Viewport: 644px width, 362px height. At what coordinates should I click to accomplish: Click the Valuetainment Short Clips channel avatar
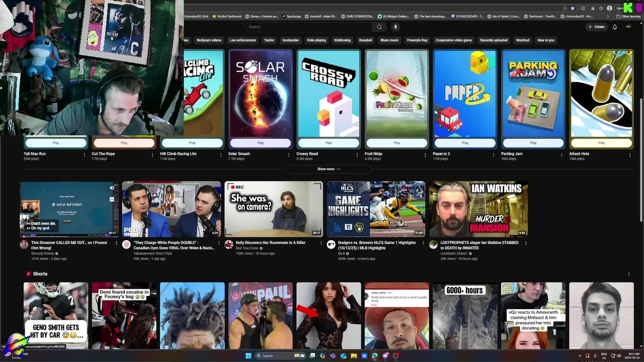coord(126,244)
